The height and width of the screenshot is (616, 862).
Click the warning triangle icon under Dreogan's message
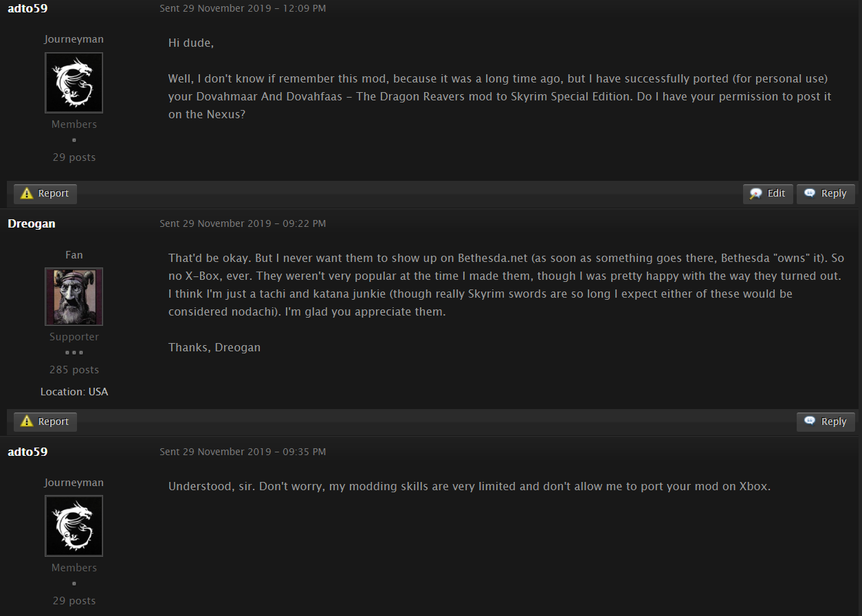[27, 421]
